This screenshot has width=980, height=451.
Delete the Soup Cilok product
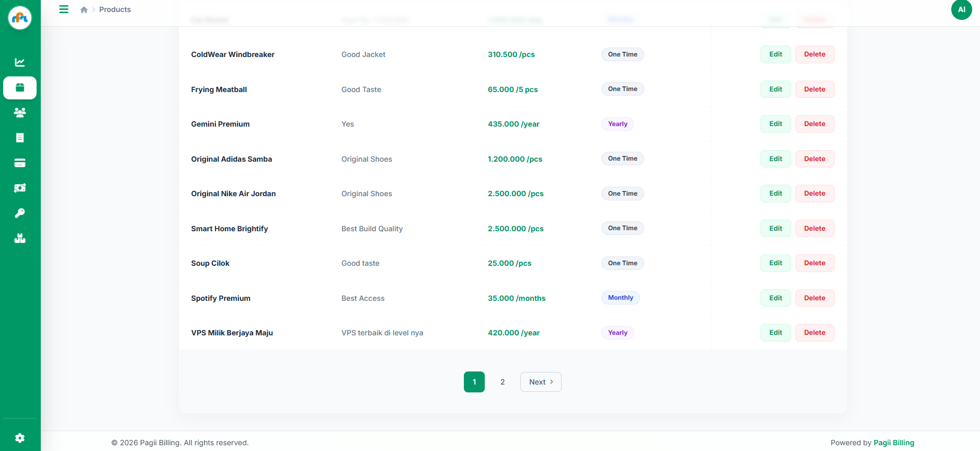(x=814, y=263)
